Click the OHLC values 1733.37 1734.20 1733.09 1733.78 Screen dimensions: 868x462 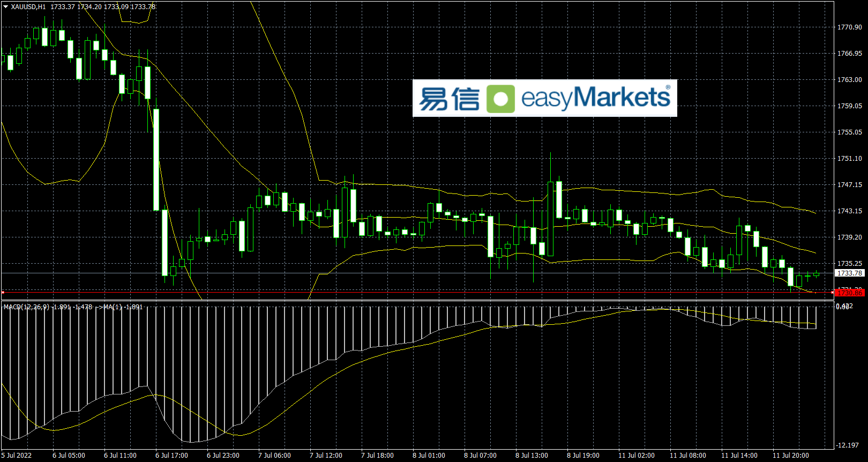(x=103, y=7)
